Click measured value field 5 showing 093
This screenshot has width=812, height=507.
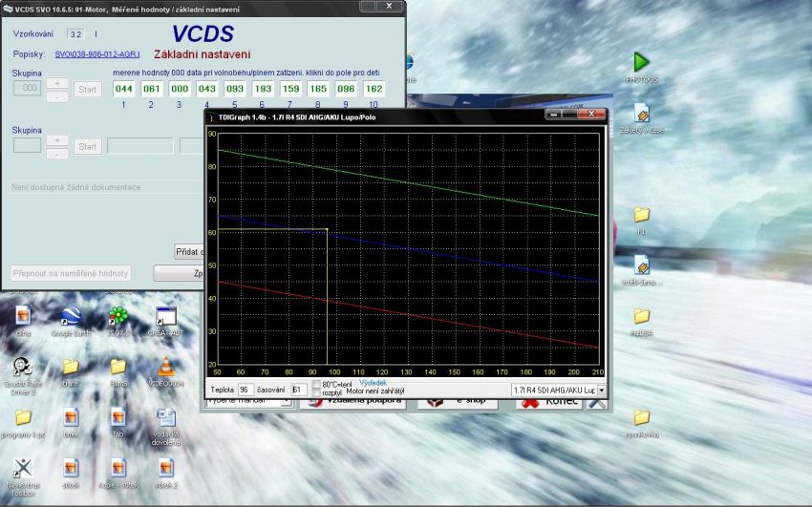click(235, 89)
